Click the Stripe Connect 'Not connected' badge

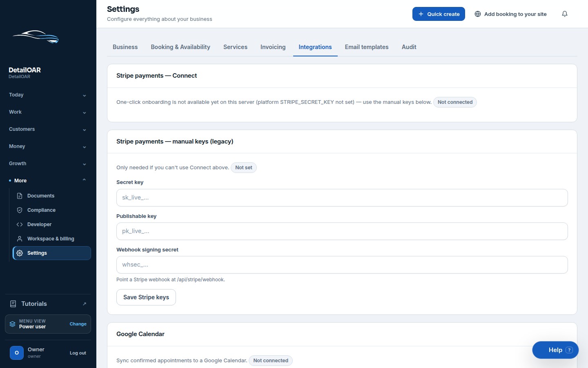455,102
